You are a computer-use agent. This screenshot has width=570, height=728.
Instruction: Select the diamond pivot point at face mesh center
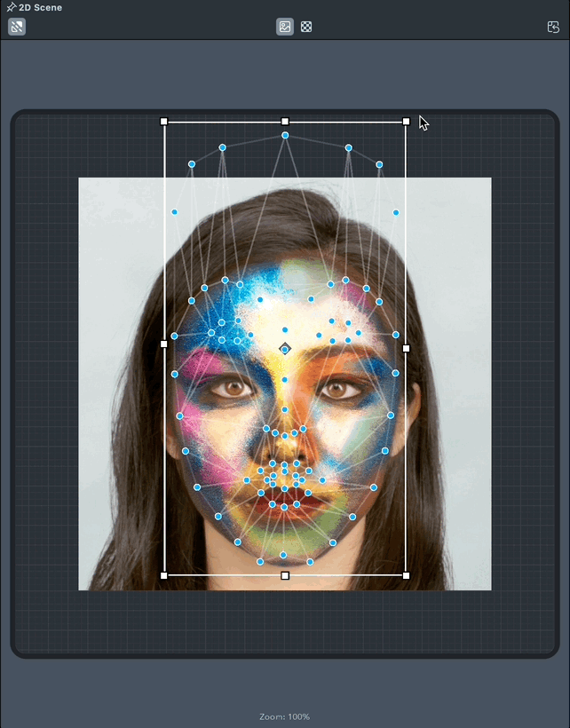pos(285,349)
